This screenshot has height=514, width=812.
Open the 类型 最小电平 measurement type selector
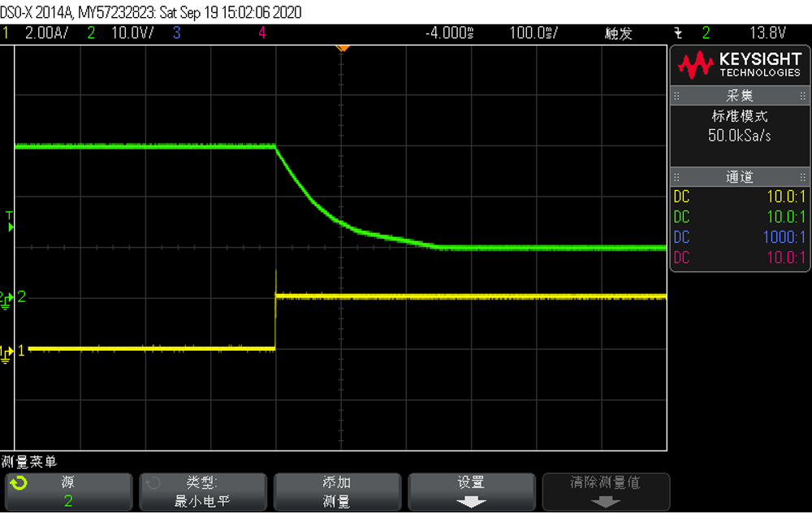tap(203, 492)
